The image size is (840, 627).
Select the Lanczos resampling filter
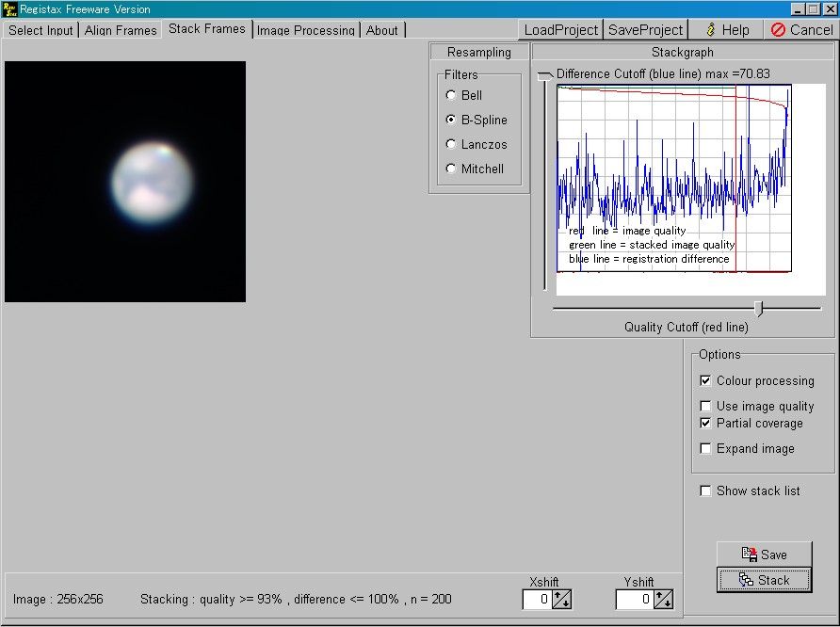(452, 145)
